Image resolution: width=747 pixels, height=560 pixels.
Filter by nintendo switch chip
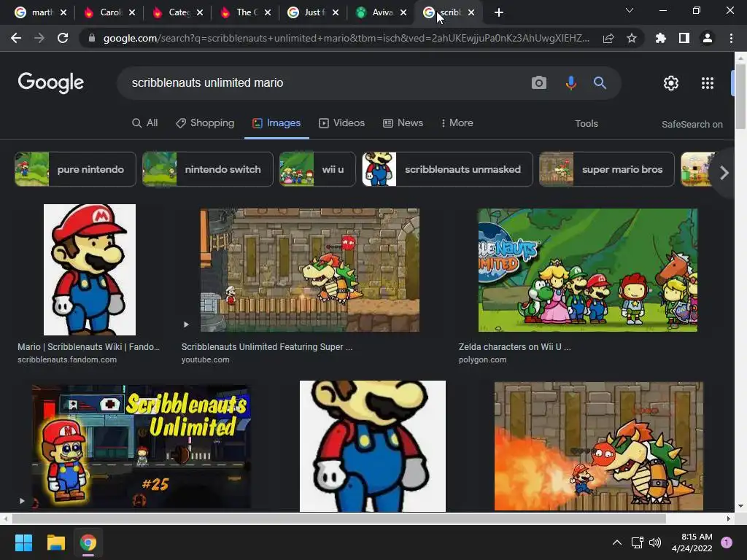coord(208,169)
